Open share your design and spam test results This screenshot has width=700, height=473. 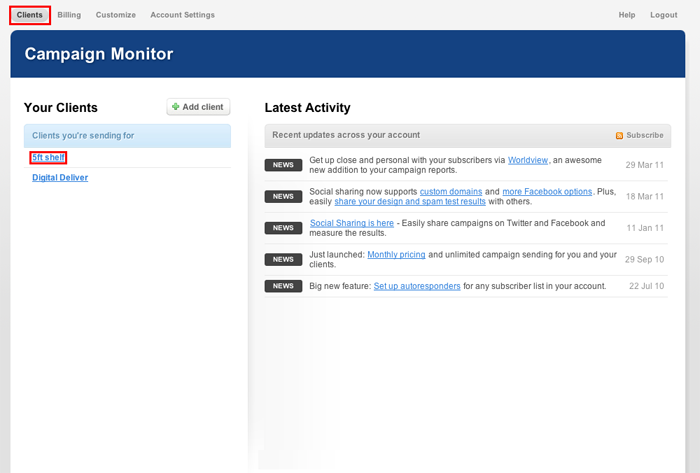(x=410, y=202)
